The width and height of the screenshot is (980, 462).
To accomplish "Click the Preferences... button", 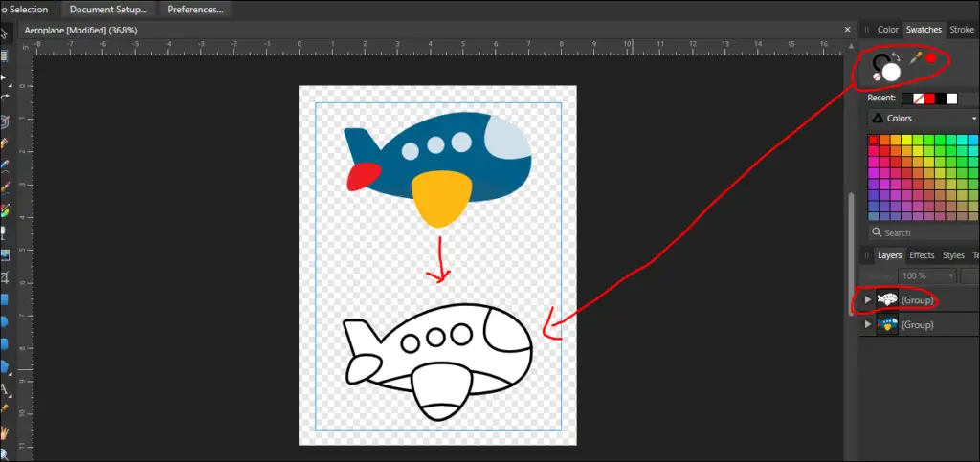I will click(x=195, y=10).
